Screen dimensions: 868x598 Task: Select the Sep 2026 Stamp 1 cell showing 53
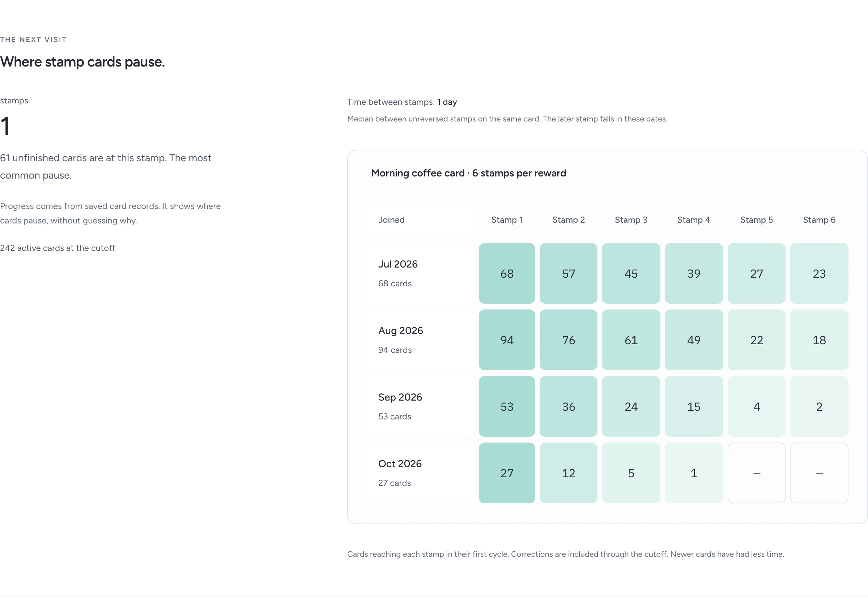pos(507,406)
